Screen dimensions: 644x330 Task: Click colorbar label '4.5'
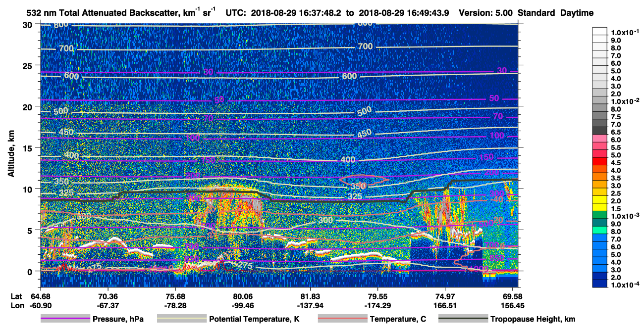click(616, 163)
